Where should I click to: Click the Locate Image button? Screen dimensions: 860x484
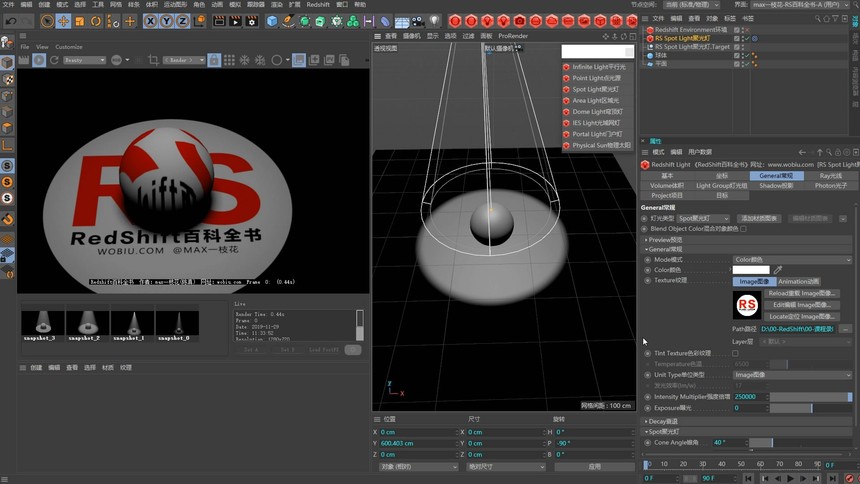(x=801, y=317)
